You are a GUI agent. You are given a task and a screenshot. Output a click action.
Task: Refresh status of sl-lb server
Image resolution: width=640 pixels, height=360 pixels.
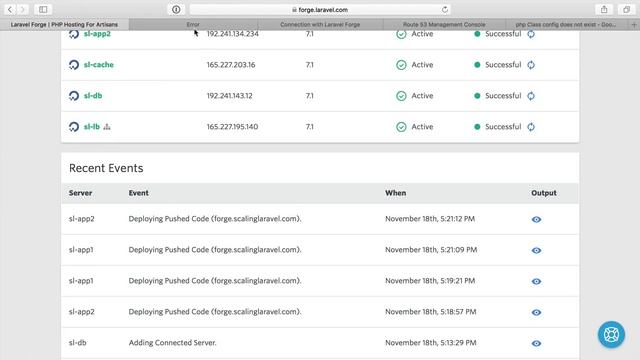pyautogui.click(x=531, y=127)
